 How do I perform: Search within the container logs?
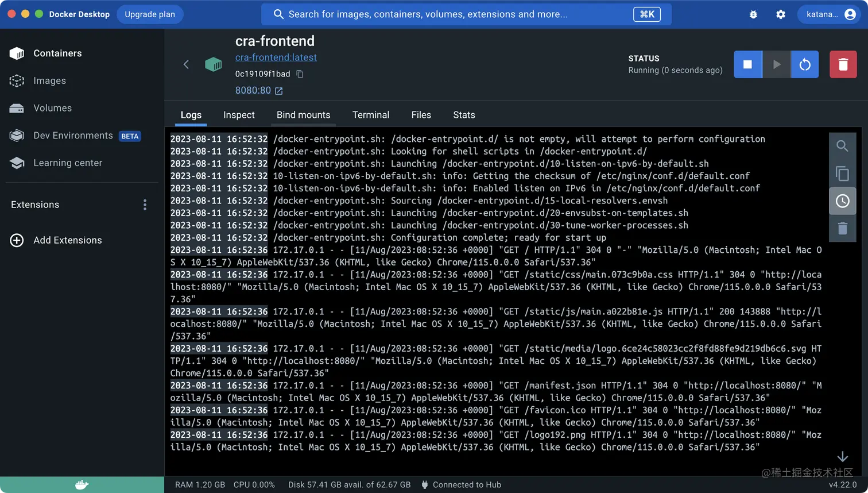point(842,145)
